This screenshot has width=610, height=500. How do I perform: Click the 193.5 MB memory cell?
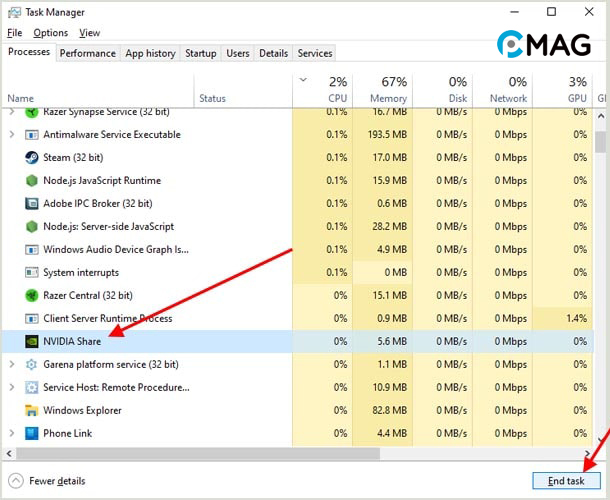(383, 135)
